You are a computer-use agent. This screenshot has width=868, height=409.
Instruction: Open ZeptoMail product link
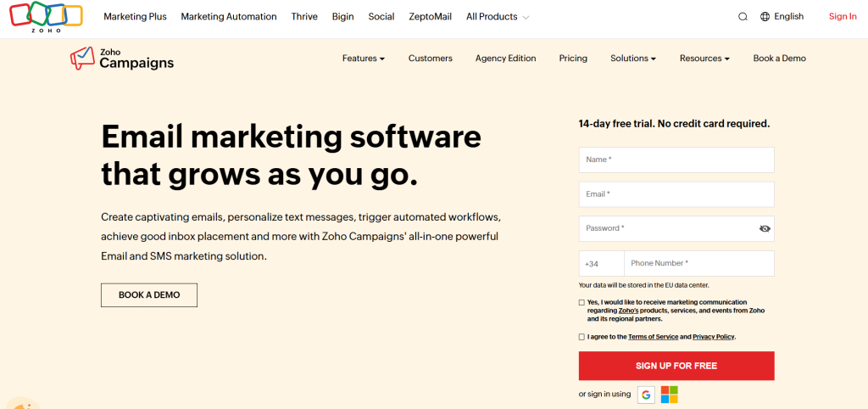pyautogui.click(x=430, y=17)
